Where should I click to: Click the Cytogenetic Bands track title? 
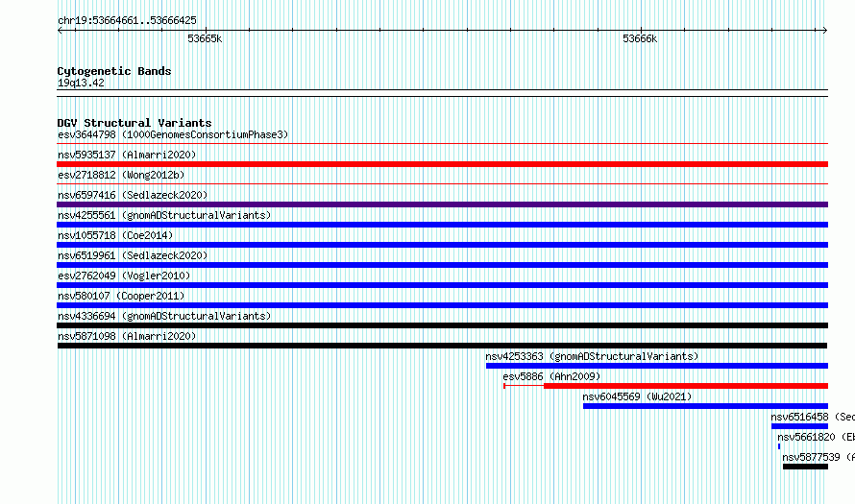tap(114, 71)
